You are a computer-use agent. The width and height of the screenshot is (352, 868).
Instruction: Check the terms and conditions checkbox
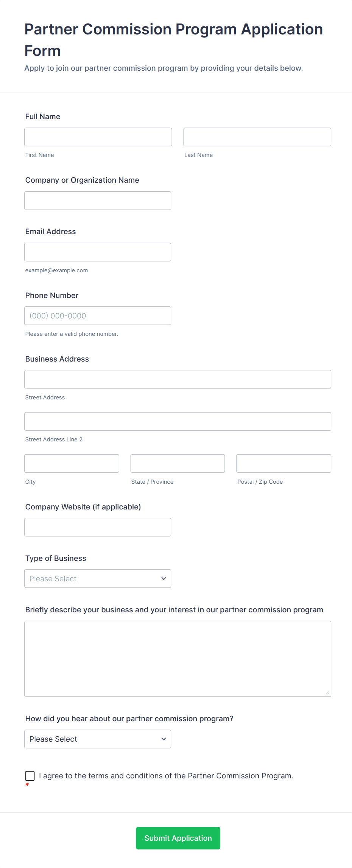pos(30,776)
